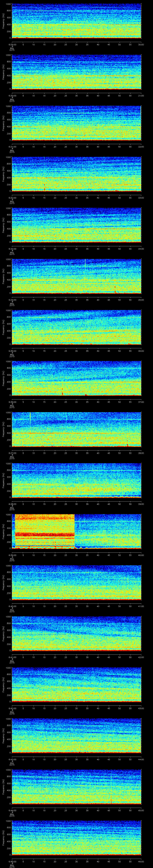Select the spectrogram panel starting at 6:42:00
The height and width of the screenshot is (868, 153).
coord(76,685)
